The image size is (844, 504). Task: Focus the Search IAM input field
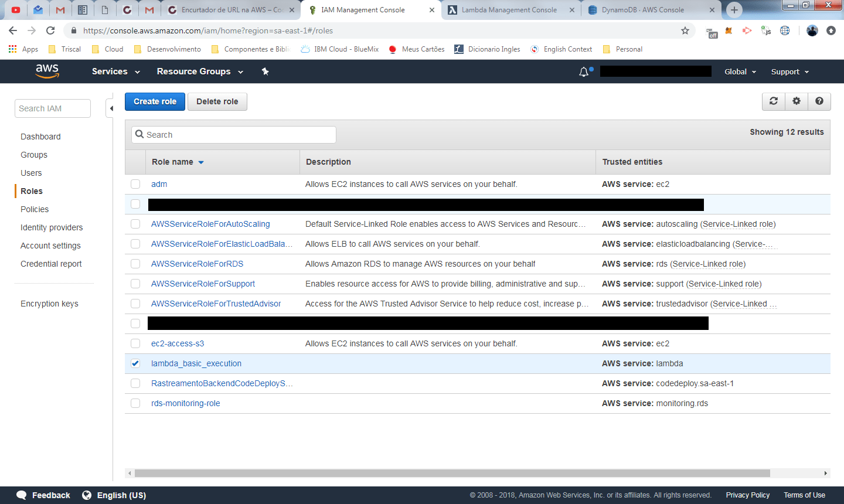[53, 108]
